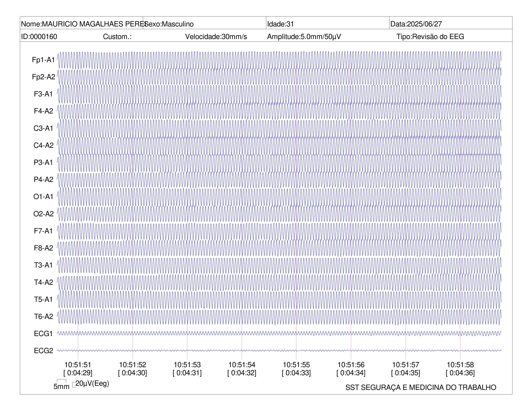Image resolution: width=532 pixels, height=411 pixels.
Task: Click the 10:51:51 time marker
Action: (78, 365)
